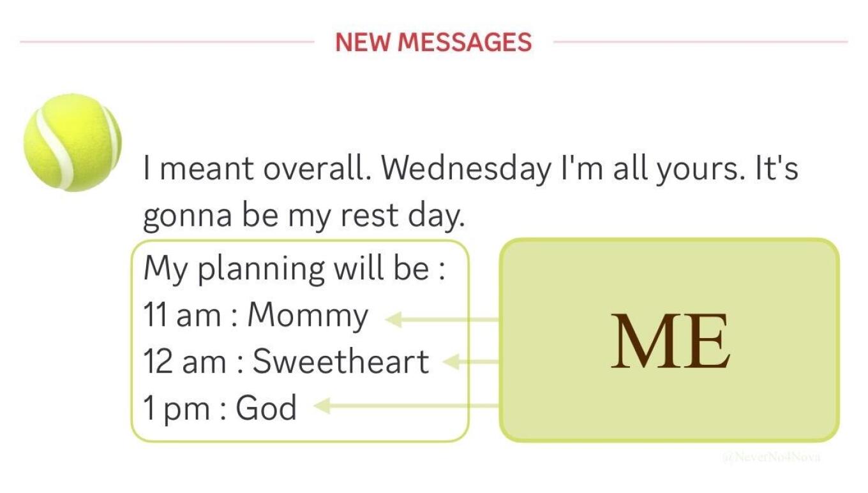Image resolution: width=868 pixels, height=493 pixels.
Task: Click the "12 am" time entry
Action: [x=184, y=362]
